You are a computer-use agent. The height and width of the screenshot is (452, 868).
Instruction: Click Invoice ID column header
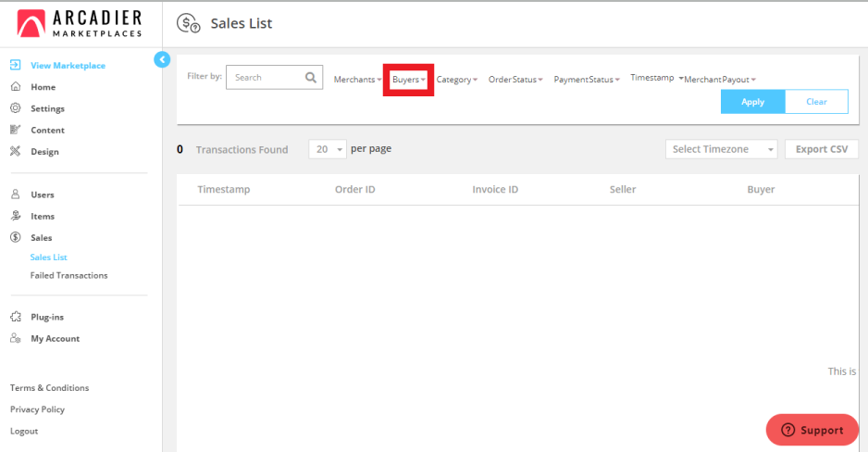(x=495, y=190)
